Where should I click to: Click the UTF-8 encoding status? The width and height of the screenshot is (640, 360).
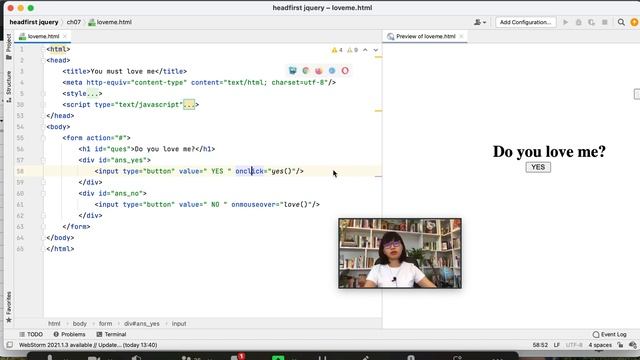tap(574, 345)
